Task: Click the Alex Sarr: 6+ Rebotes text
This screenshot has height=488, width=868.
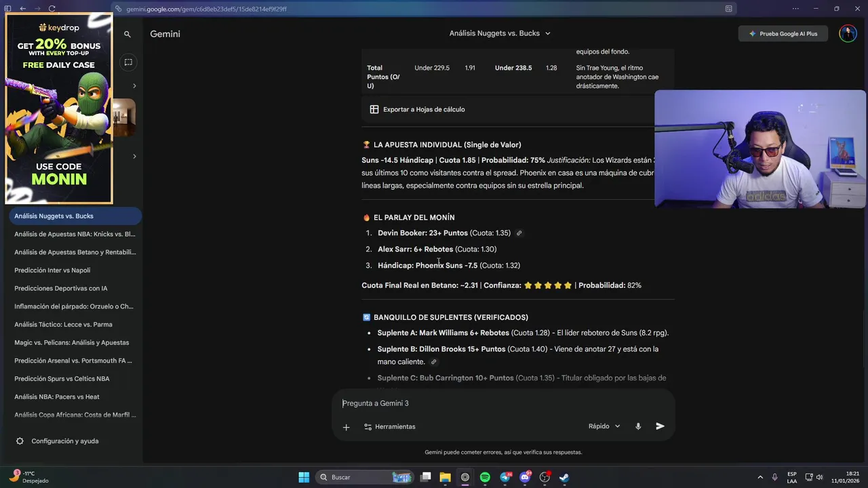Action: click(415, 249)
